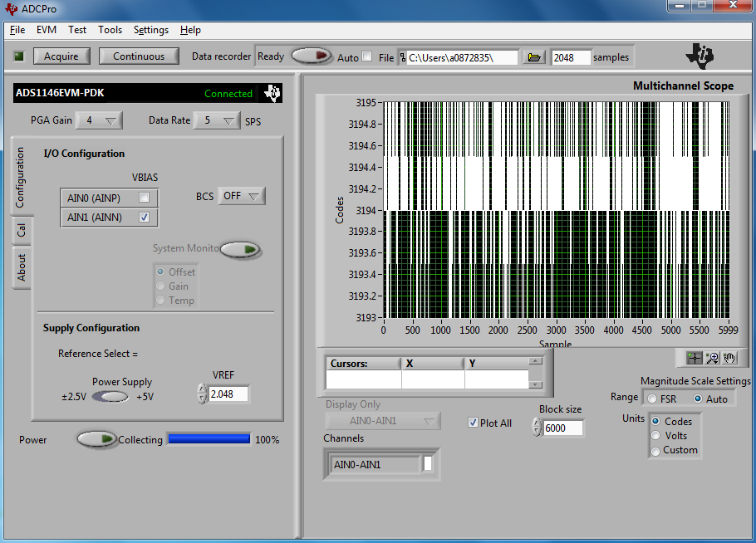Viewport: 756px width, 543px height.
Task: Click the Multichannel Scope title text
Action: coord(683,86)
